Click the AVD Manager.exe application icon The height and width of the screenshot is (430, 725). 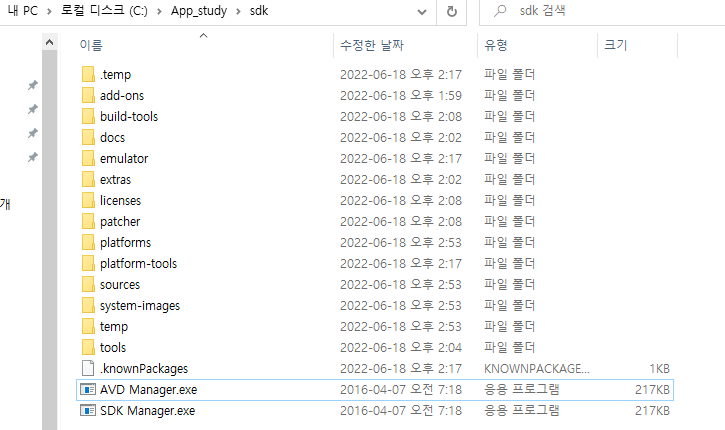click(x=88, y=389)
